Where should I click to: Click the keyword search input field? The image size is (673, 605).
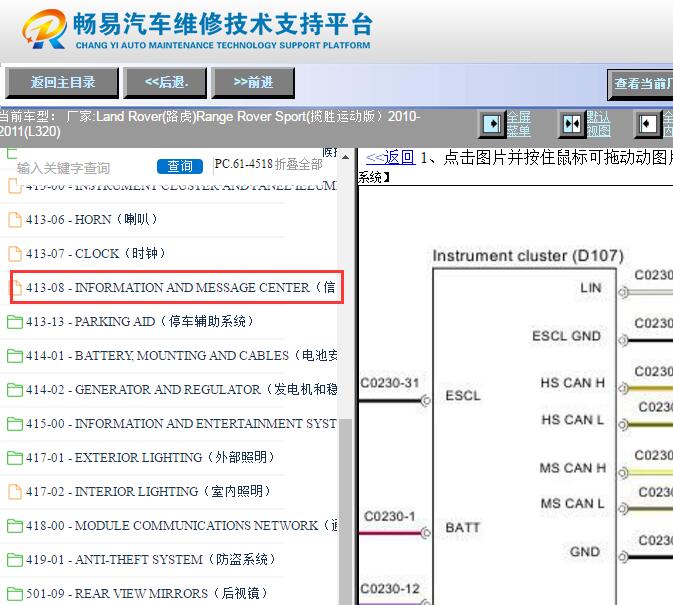tap(84, 168)
